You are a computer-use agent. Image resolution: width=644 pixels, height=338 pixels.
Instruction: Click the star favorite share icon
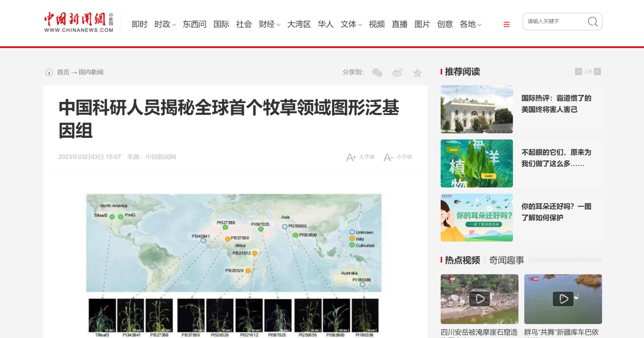coord(417,73)
